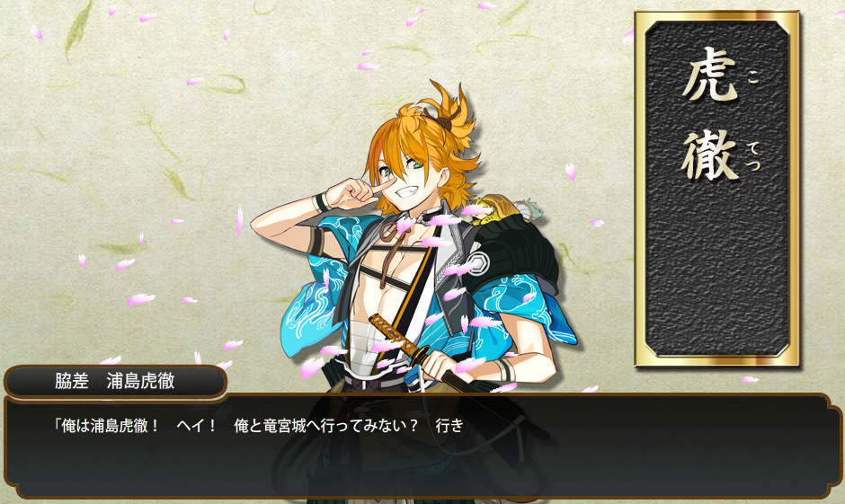
Task: Click the empty lower area of plaque
Action: pyautogui.click(x=716, y=270)
